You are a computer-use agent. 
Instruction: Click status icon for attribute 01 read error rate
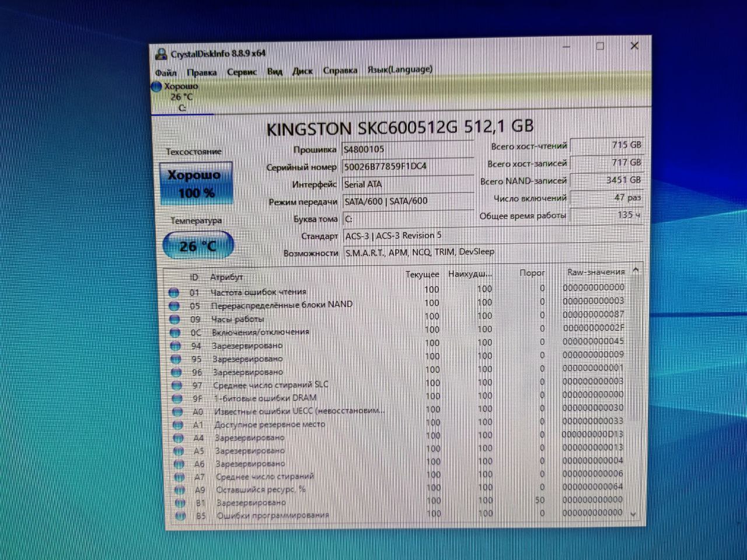[x=174, y=293]
